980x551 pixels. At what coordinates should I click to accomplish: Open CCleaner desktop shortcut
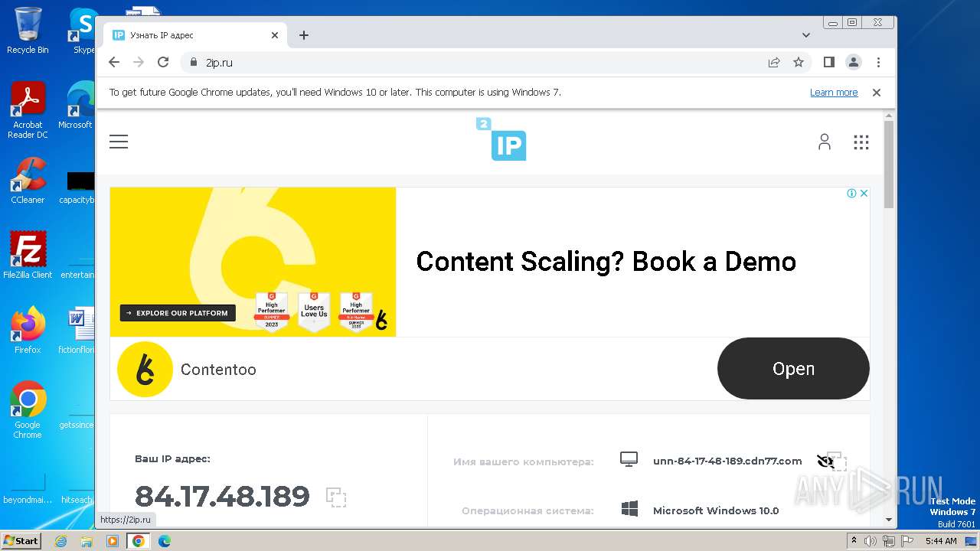pyautogui.click(x=28, y=181)
